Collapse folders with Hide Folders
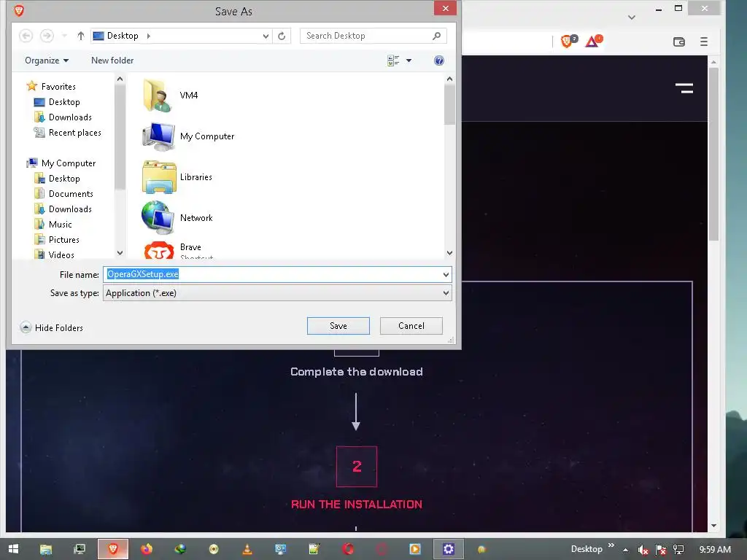The image size is (747, 560). (x=52, y=327)
